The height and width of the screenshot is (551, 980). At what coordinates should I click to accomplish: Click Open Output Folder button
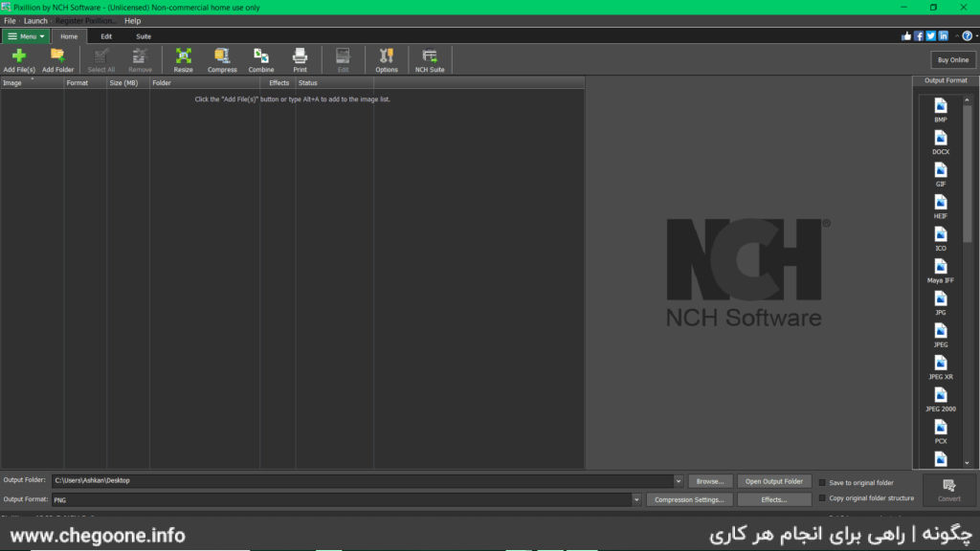coord(773,482)
